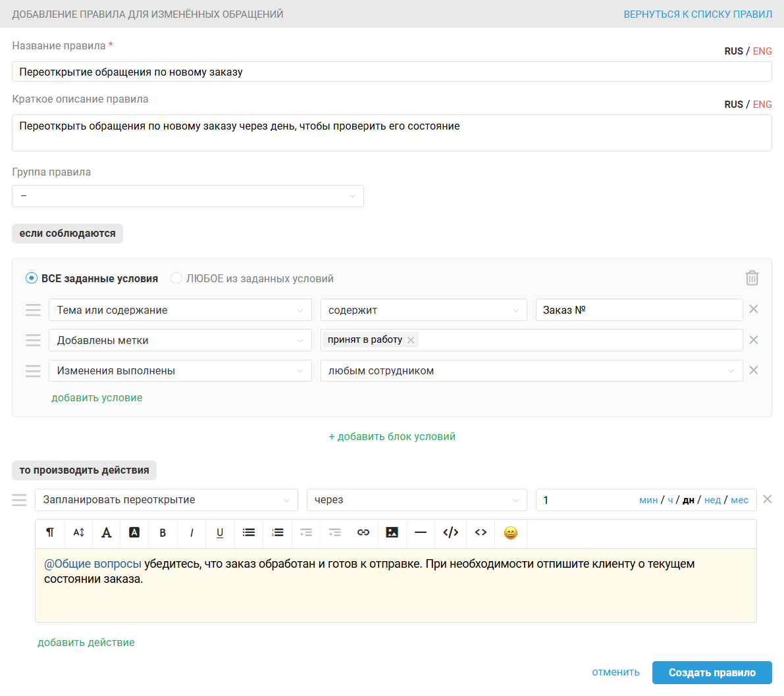Open the "Группа правила" dropdown

pos(188,196)
